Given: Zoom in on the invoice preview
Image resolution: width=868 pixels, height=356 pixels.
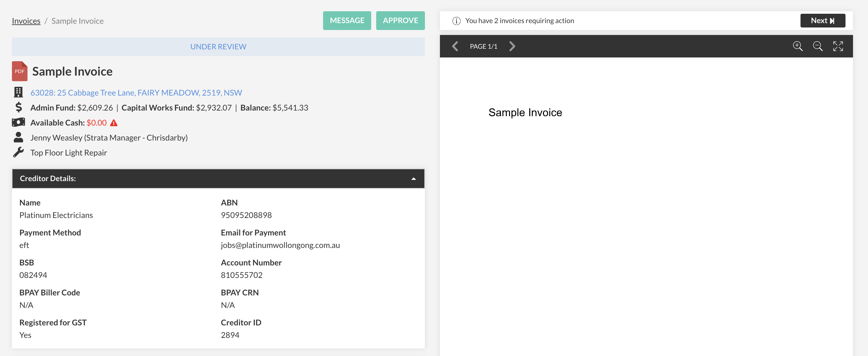Looking at the screenshot, I should [x=797, y=46].
